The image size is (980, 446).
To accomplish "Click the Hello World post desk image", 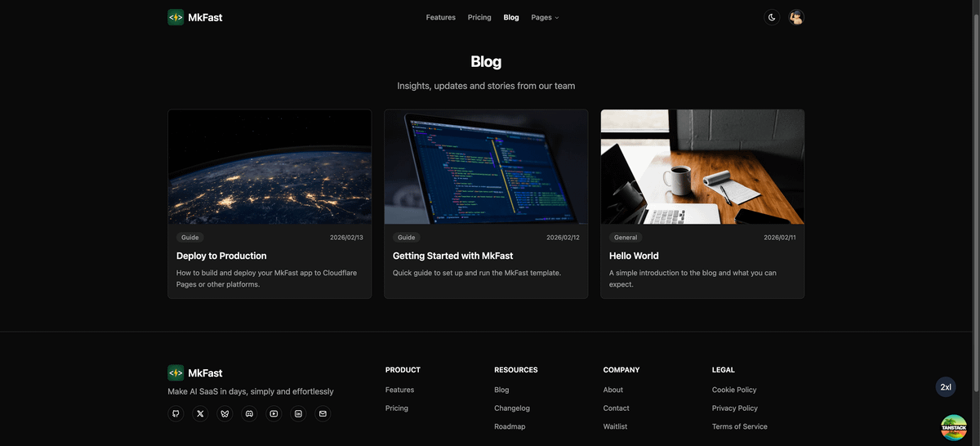I will click(x=702, y=167).
